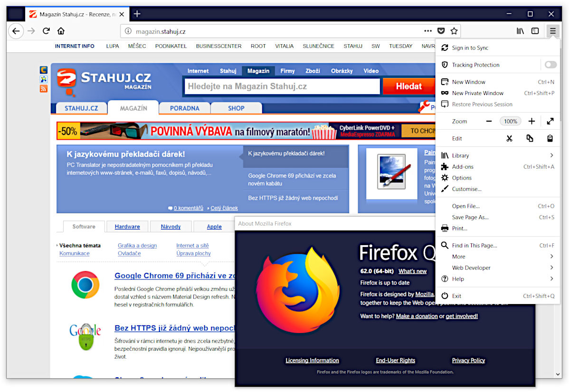
Task: Go to the Firefox home page
Action: 61,31
